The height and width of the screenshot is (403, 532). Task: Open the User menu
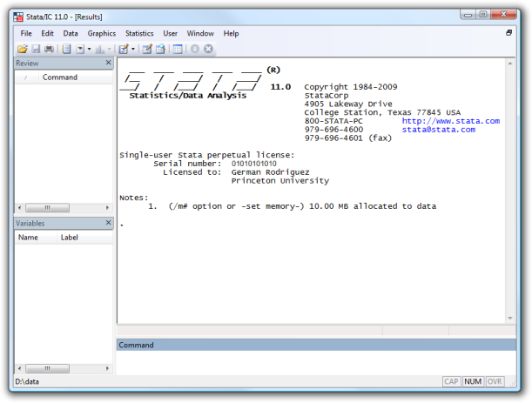coord(171,33)
